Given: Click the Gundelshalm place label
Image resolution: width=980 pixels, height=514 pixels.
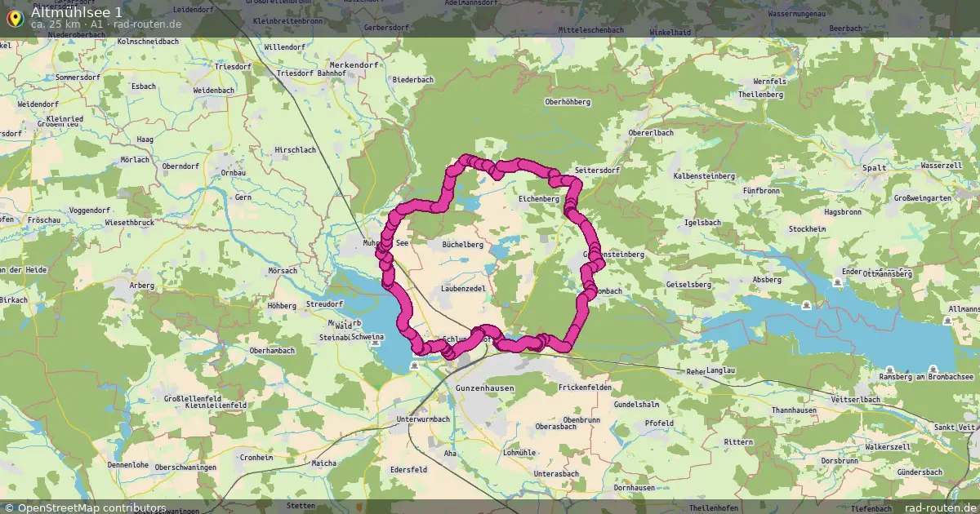Looking at the screenshot, I should [636, 404].
